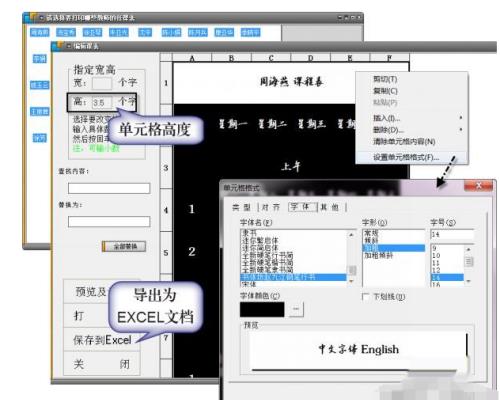Click the editor window title bar icon
500x400 pixels.
(x=58, y=45)
